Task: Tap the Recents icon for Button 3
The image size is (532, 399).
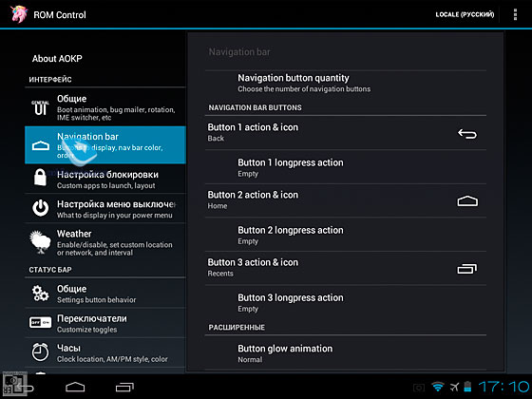Action: coord(467,269)
